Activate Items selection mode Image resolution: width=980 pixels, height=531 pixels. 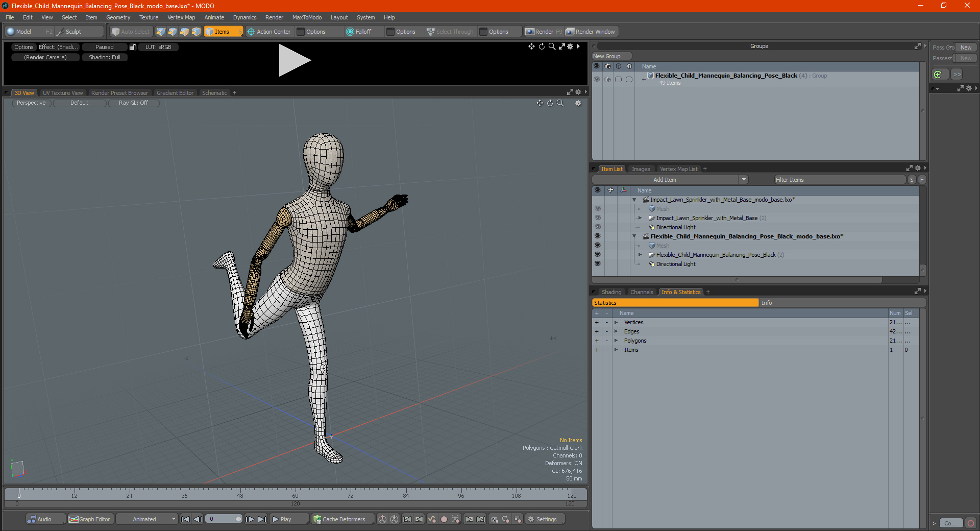coord(223,32)
